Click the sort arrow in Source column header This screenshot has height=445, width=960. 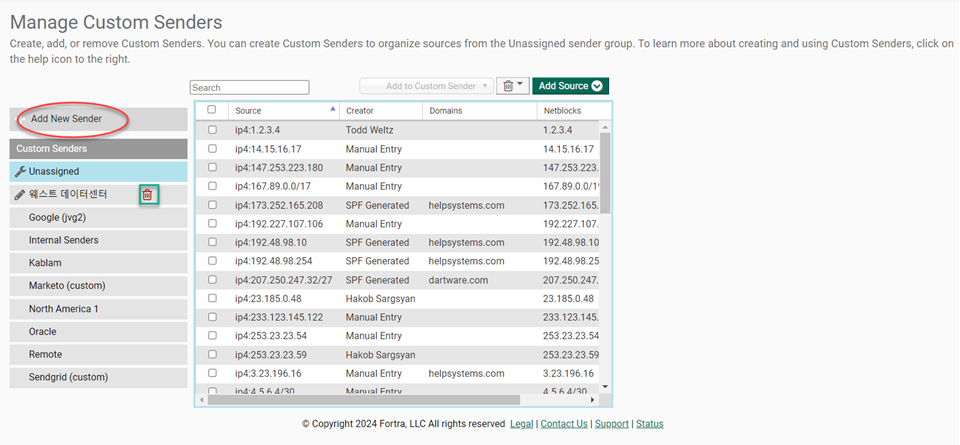click(x=332, y=108)
